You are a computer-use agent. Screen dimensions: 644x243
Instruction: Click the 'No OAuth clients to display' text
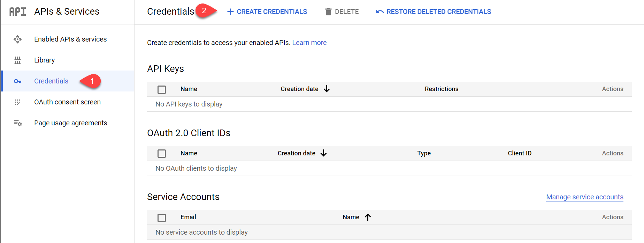pos(196,168)
